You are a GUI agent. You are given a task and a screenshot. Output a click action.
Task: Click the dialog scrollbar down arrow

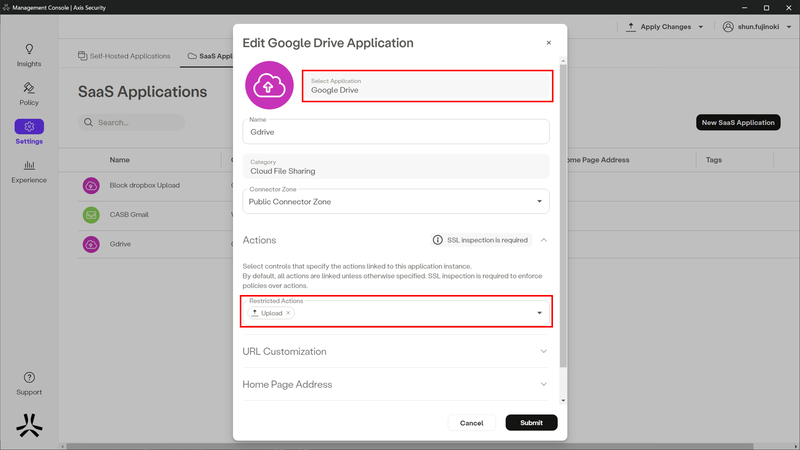pyautogui.click(x=563, y=401)
